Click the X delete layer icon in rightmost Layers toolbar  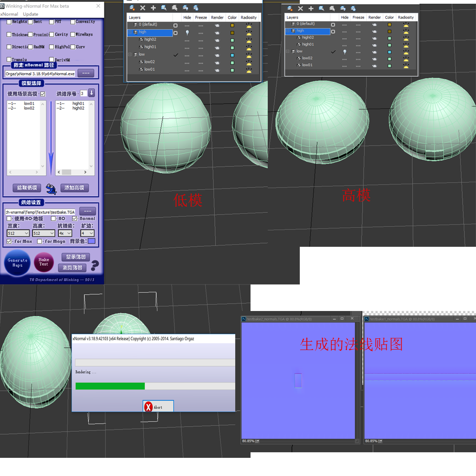300,8
